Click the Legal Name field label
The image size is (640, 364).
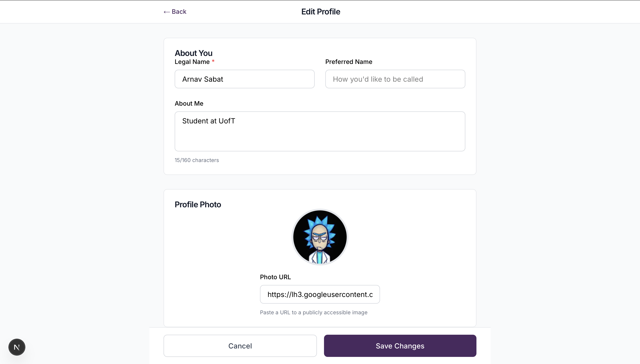point(192,62)
